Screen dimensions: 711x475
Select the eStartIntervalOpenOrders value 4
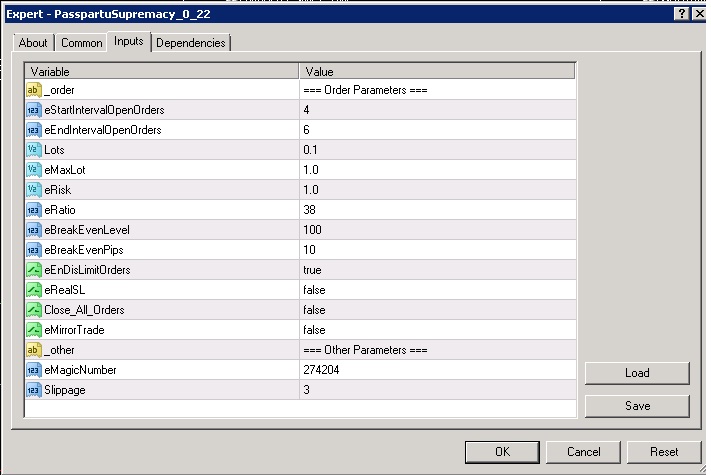(438, 110)
